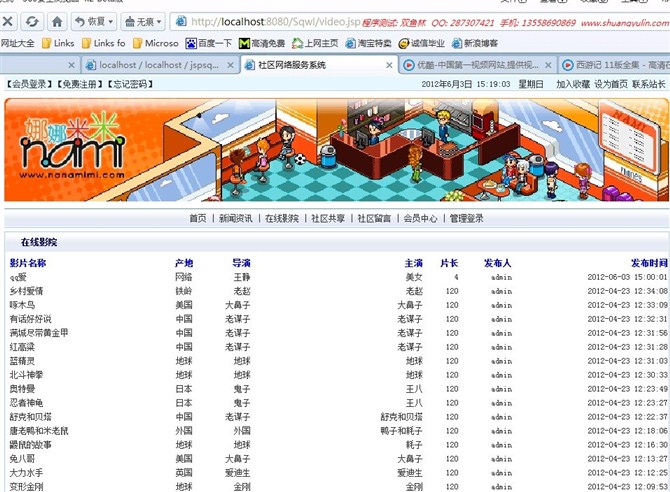
Task: Click the 影片名称 column header
Action: (28, 263)
